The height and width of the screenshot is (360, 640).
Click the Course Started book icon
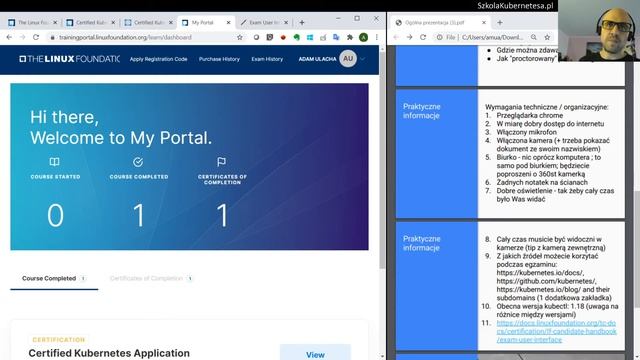(x=54, y=162)
